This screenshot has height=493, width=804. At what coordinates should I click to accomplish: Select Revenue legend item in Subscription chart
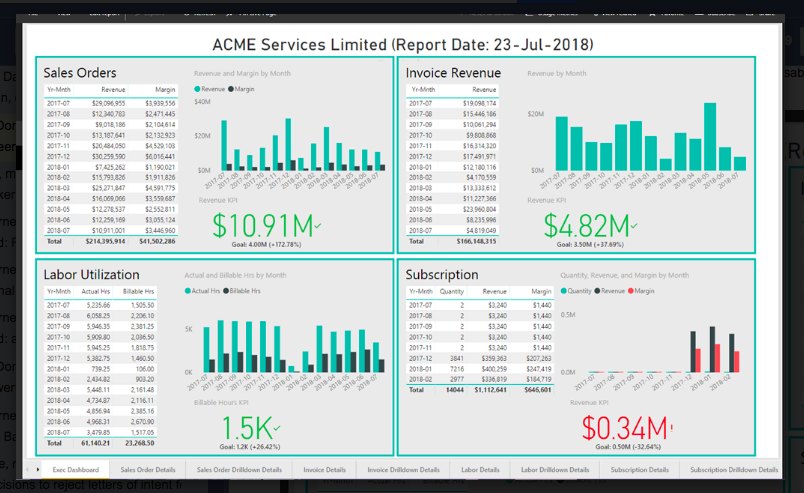609,291
